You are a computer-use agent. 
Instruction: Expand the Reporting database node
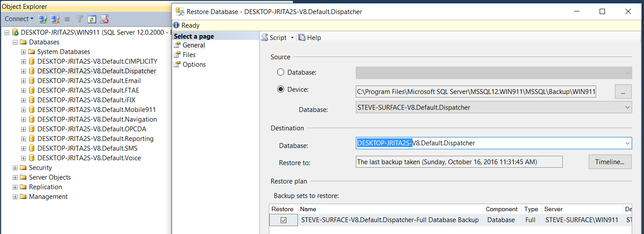24,139
